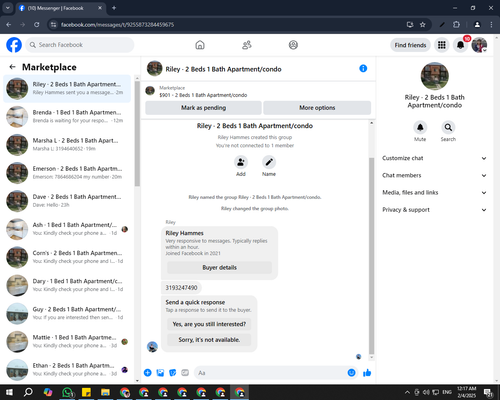Open the profile/groups circle icon in top navigation

coord(293,45)
